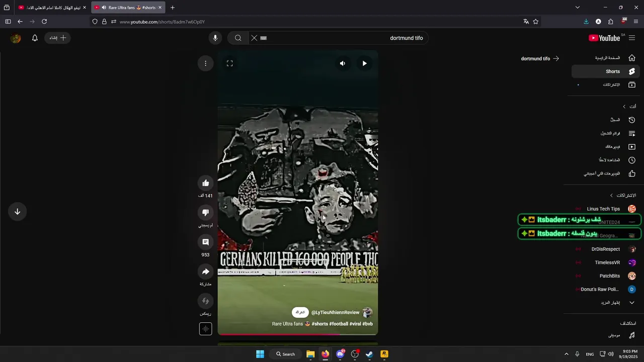This screenshot has height=362, width=644.
Task: Open Steam from the taskbar
Action: click(369, 354)
